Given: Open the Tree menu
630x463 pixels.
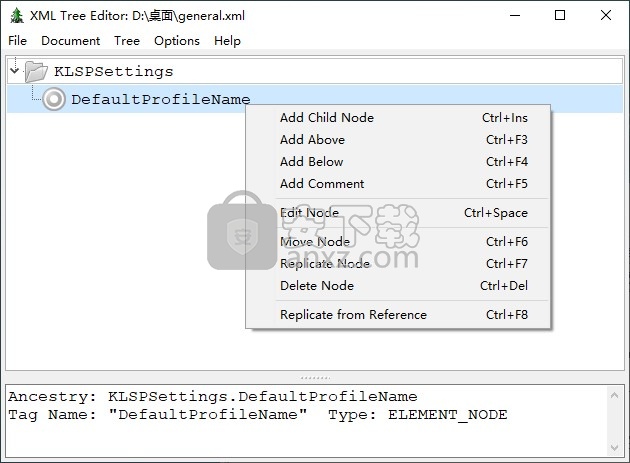Looking at the screenshot, I should click(x=127, y=41).
